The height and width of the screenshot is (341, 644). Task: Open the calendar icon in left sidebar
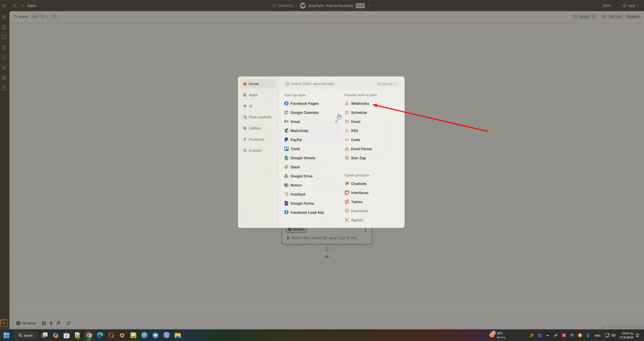(x=4, y=47)
